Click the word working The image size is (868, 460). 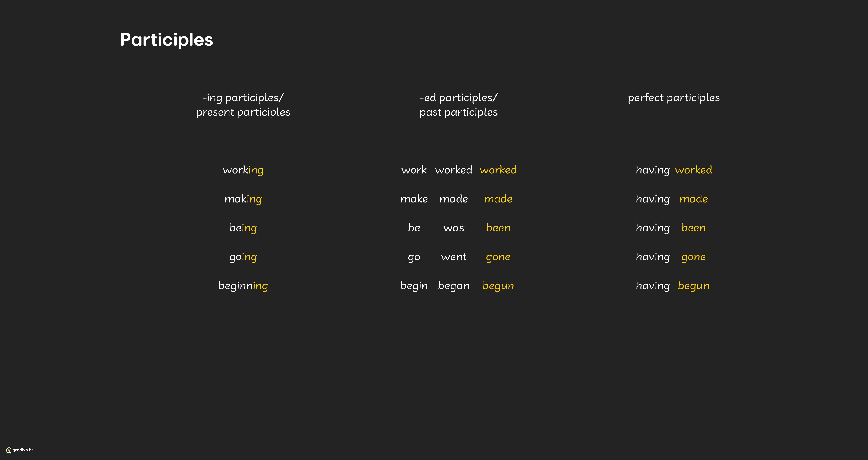coord(243,170)
